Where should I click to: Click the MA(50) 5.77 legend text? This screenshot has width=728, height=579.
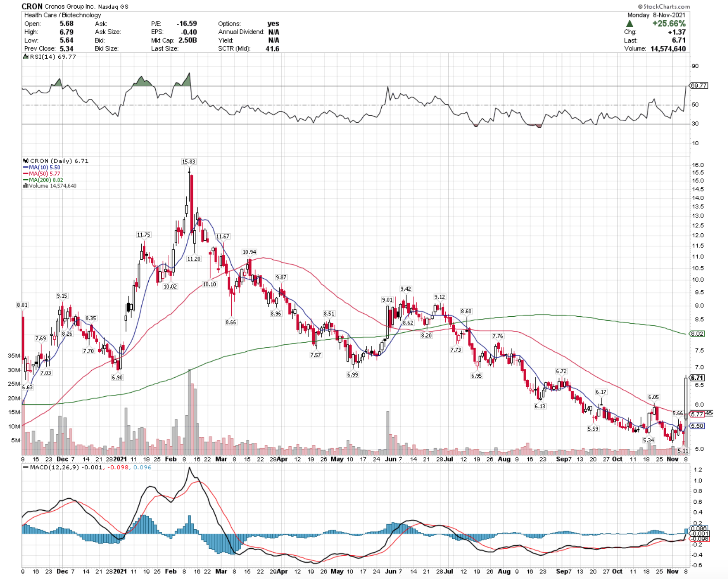[x=45, y=174]
